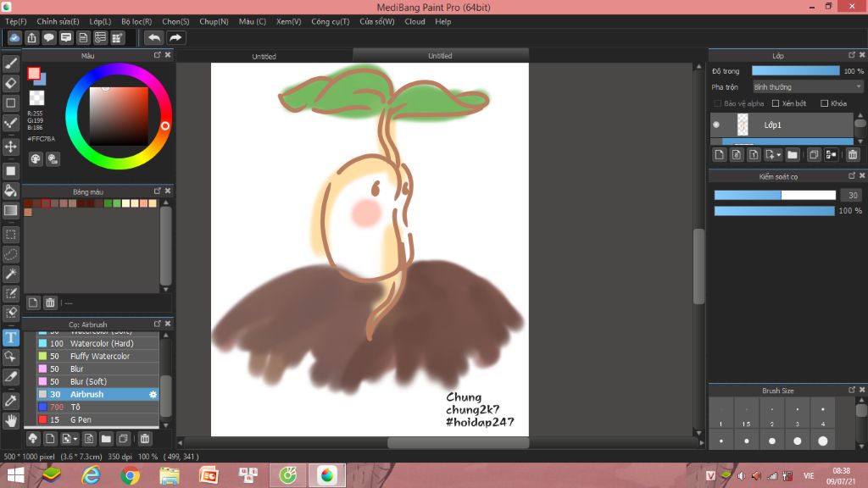Screen dimensions: 868x488
Task: Delete layer using trash icon in Lớp panel
Action: [x=853, y=155]
